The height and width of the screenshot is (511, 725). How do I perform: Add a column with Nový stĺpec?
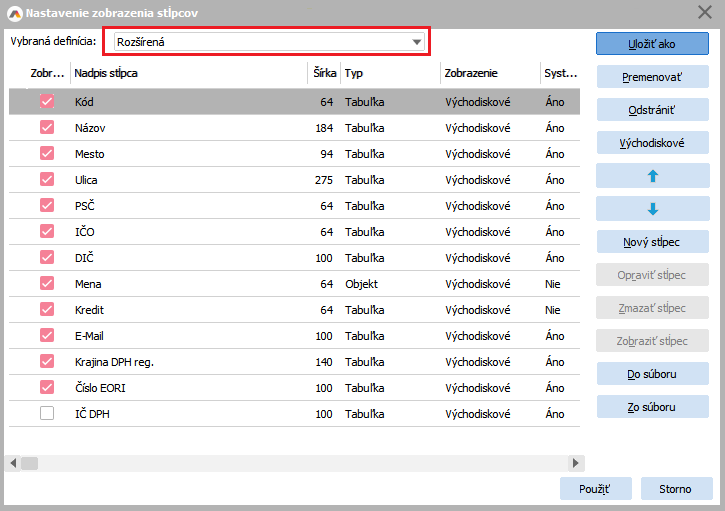(652, 241)
